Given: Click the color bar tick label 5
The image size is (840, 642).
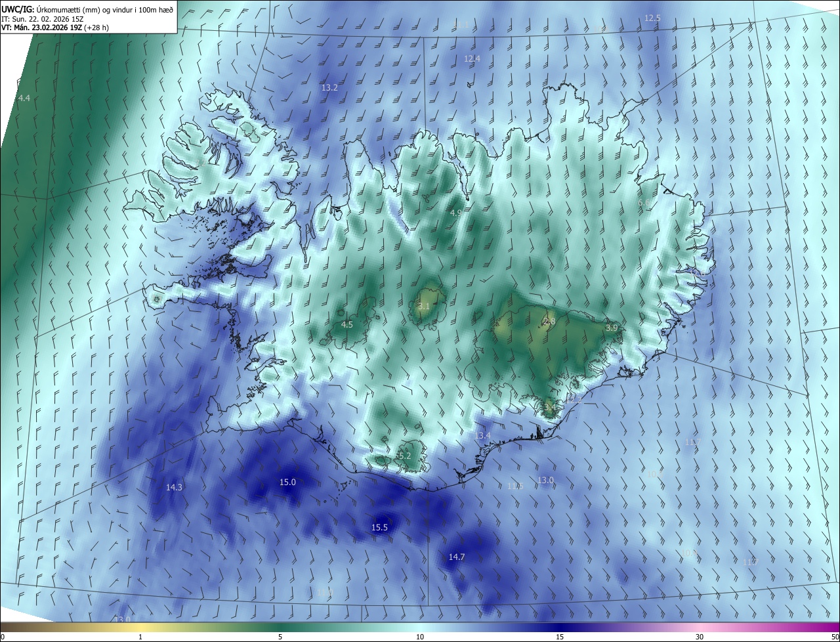Looking at the screenshot, I should 280,637.
